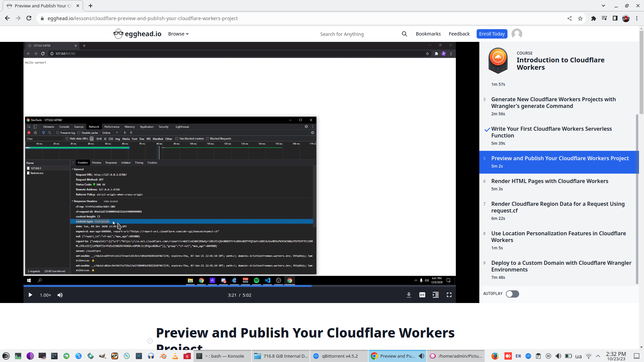This screenshot has height=362, width=644.
Task: Open the browser extensions puzzle icon
Action: (x=593, y=18)
